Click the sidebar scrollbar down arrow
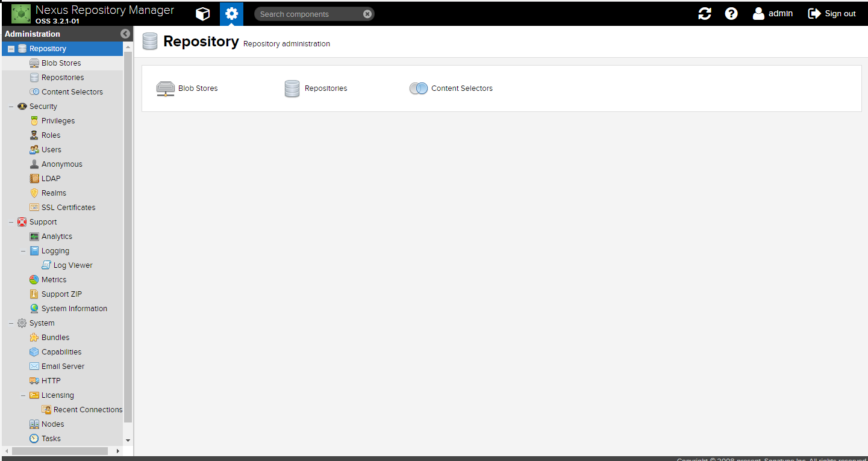The image size is (868, 461). (128, 441)
